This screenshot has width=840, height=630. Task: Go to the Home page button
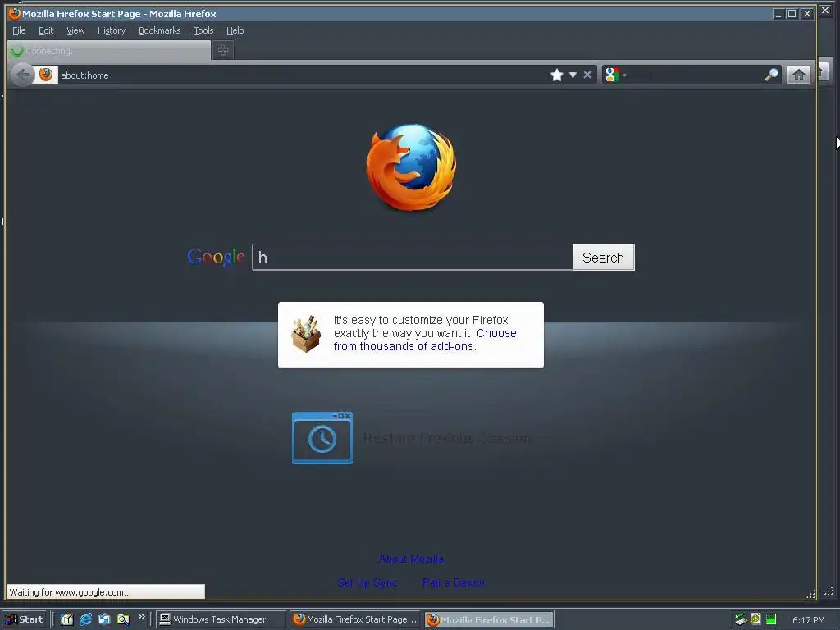tap(798, 75)
